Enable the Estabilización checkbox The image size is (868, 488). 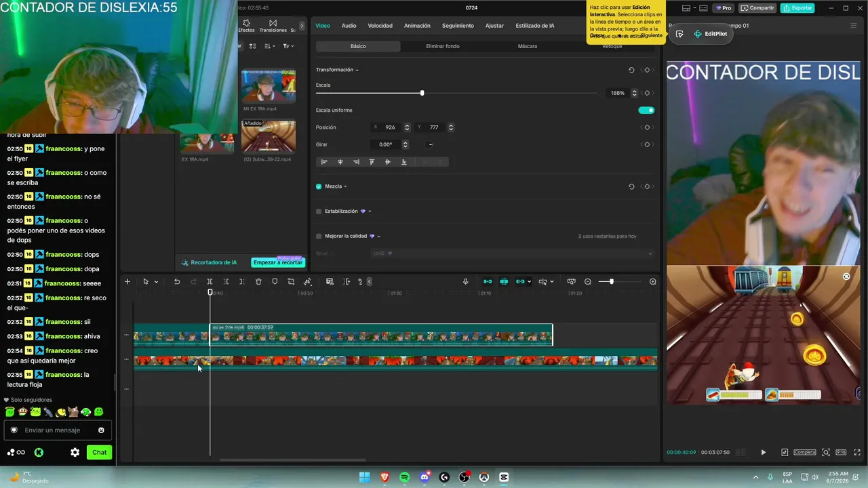(319, 211)
